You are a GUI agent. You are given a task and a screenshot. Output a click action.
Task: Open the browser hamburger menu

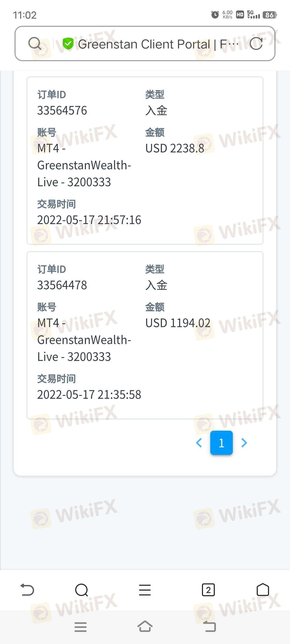point(145,590)
